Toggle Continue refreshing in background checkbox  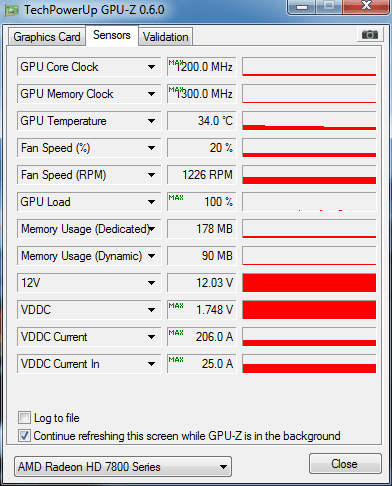click(x=24, y=436)
